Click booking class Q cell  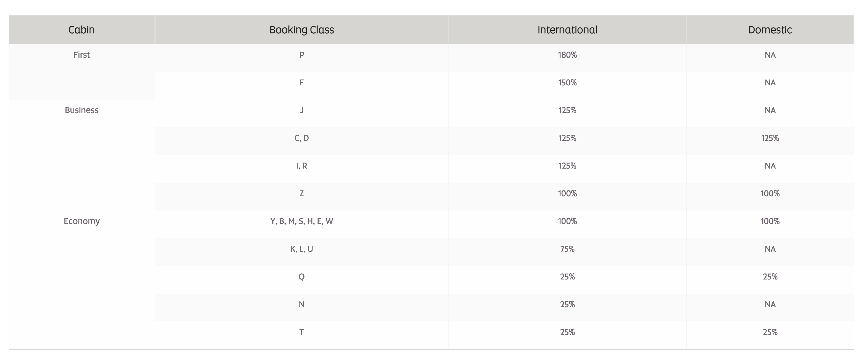[301, 277]
